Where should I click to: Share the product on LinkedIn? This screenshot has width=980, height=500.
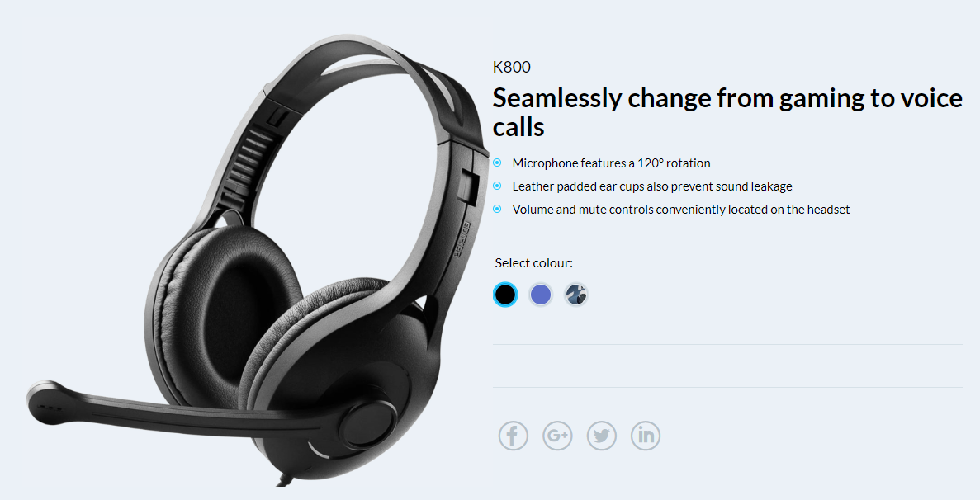pyautogui.click(x=646, y=436)
